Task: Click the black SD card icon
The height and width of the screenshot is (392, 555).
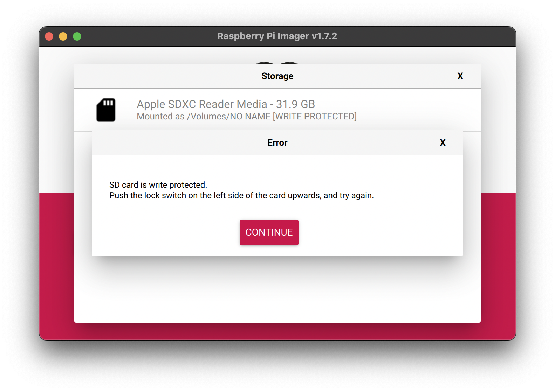Action: click(x=106, y=110)
